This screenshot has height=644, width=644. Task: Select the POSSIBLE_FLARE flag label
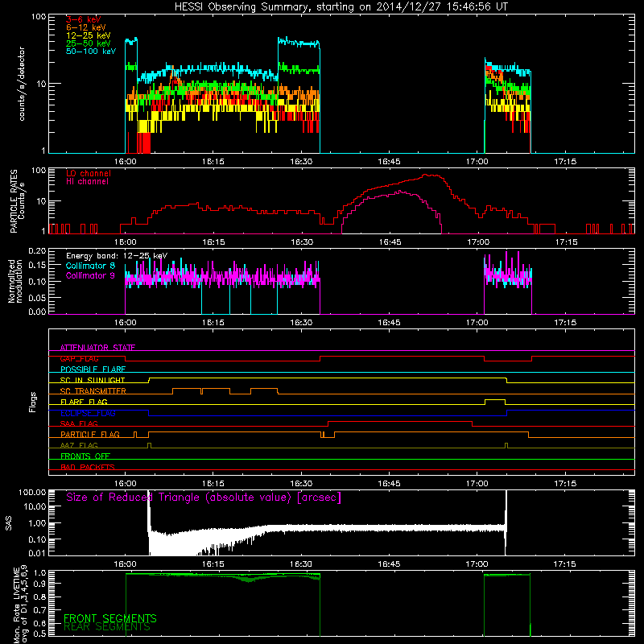(93, 369)
